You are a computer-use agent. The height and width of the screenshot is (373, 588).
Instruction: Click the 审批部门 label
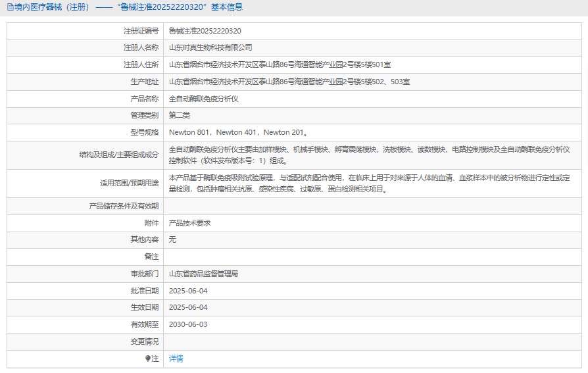(x=145, y=274)
